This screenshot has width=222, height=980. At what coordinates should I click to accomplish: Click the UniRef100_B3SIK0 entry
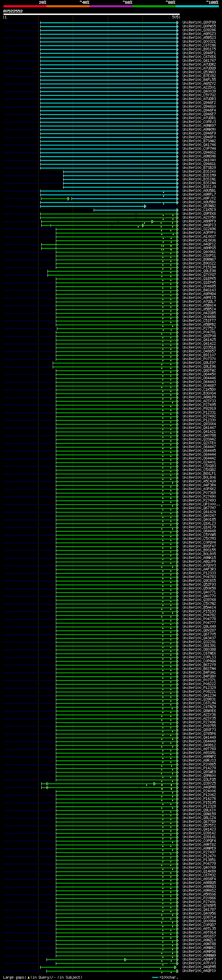coord(199,172)
